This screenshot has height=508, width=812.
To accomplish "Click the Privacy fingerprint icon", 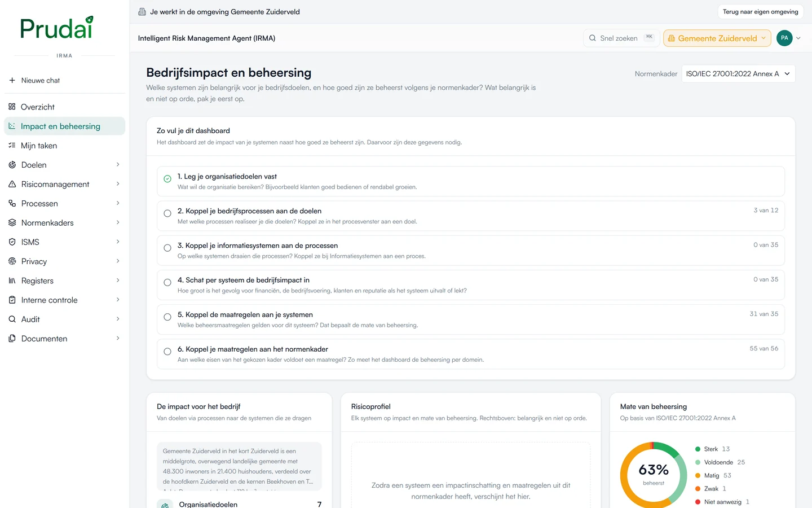I will point(12,261).
